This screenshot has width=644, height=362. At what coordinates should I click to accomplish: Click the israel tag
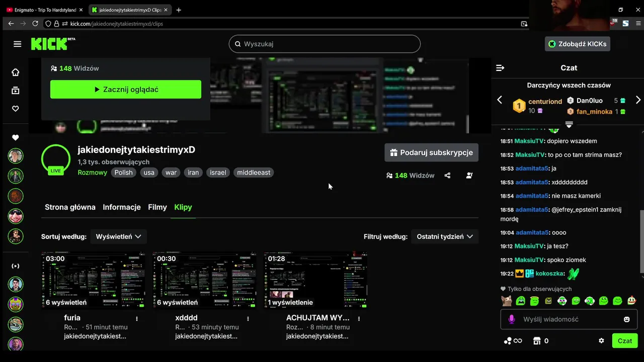point(218,172)
